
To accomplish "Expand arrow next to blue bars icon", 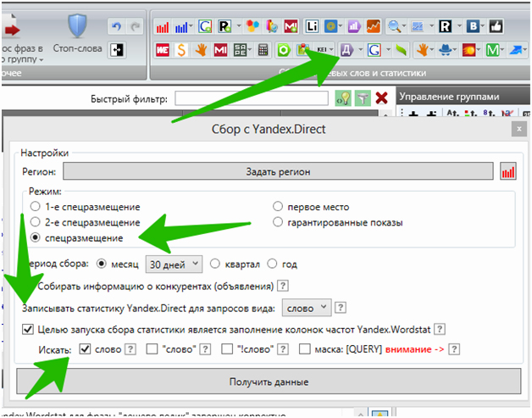I will coord(191,26).
